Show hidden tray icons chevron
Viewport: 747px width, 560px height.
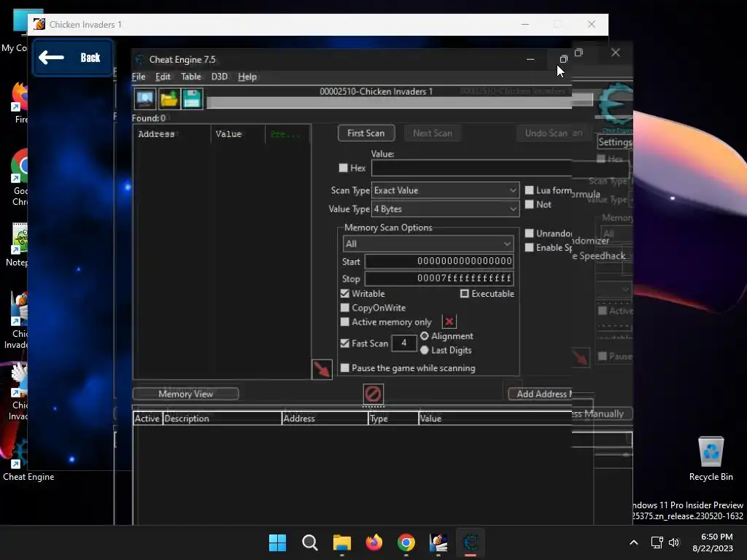coord(634,542)
